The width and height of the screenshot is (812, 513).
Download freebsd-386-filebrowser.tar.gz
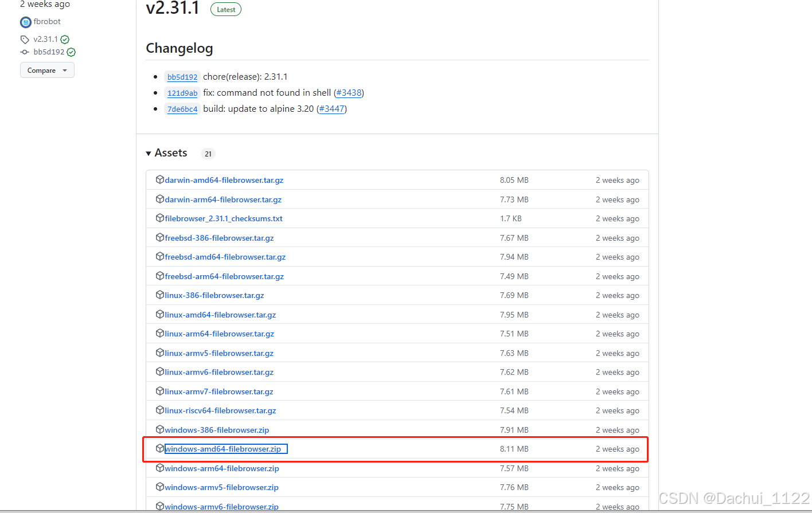[x=218, y=237]
